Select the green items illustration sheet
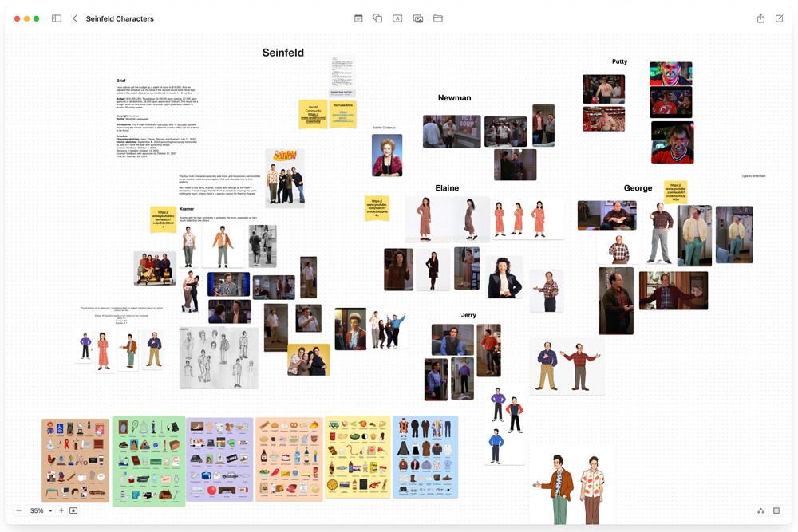 (x=148, y=461)
